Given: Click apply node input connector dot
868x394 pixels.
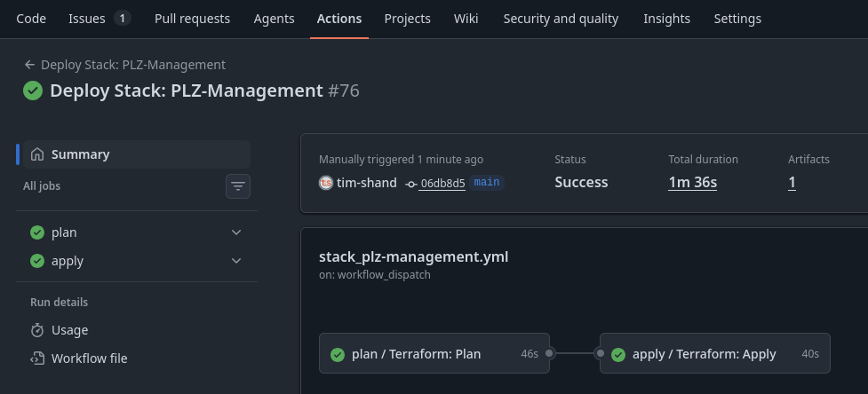Looking at the screenshot, I should coord(600,353).
